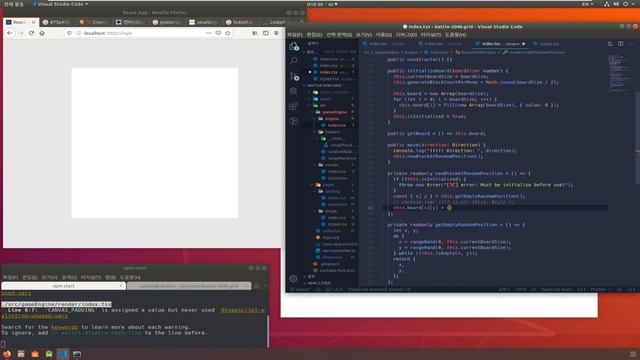Reload the localhost page in Firefox
The image size is (640, 360).
pyautogui.click(x=31, y=33)
